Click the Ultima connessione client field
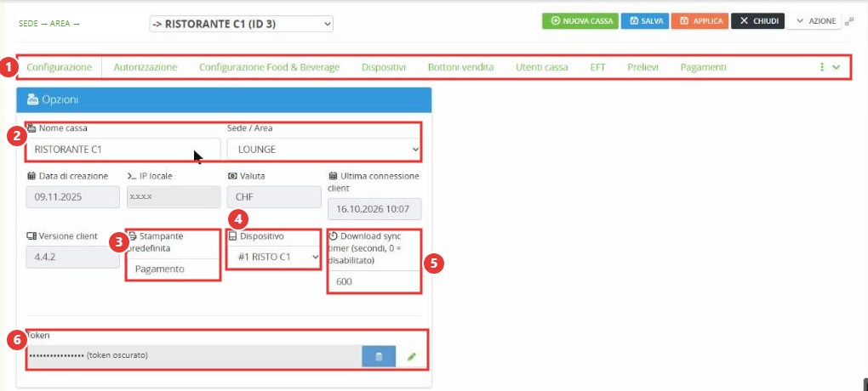Screen dimensions: 868x391 374,210
